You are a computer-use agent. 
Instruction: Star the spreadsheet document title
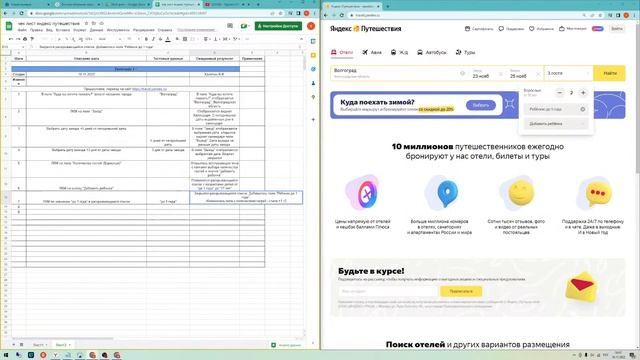(x=87, y=24)
